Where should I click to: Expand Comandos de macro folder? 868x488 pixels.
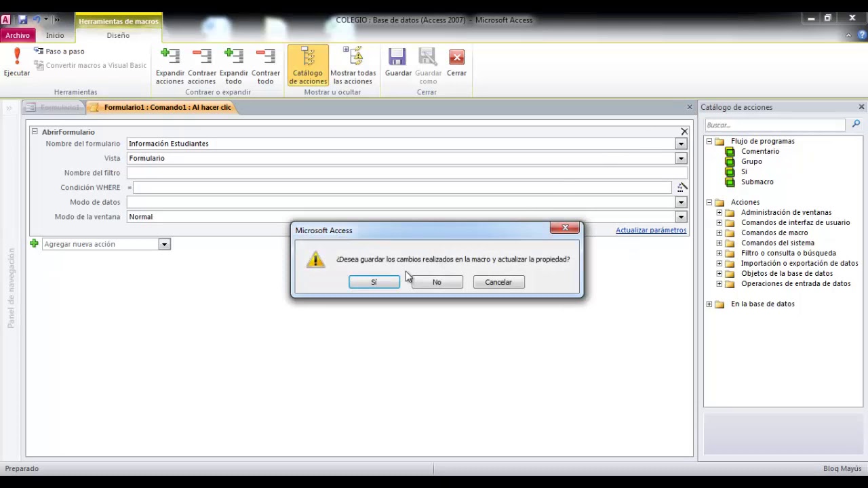[x=719, y=232]
